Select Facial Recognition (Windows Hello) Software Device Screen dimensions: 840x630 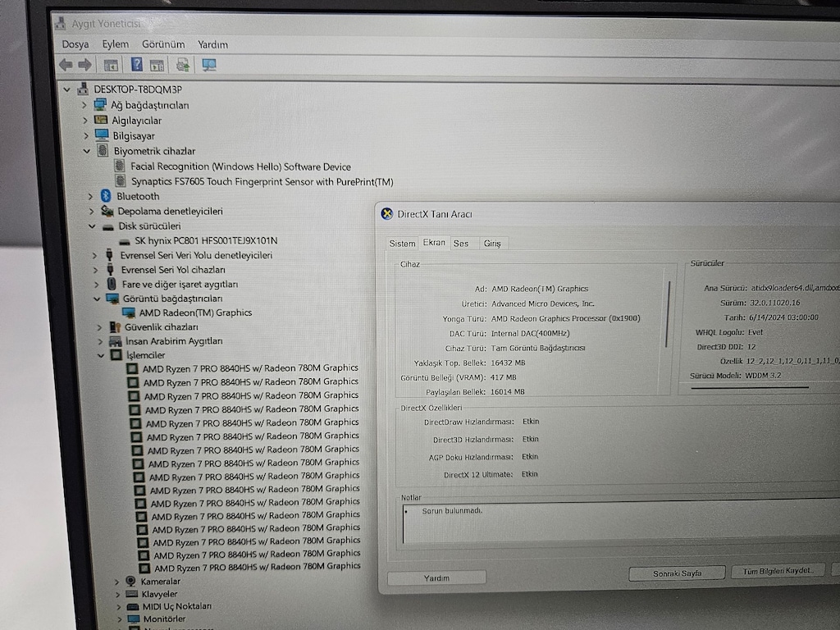240,167
